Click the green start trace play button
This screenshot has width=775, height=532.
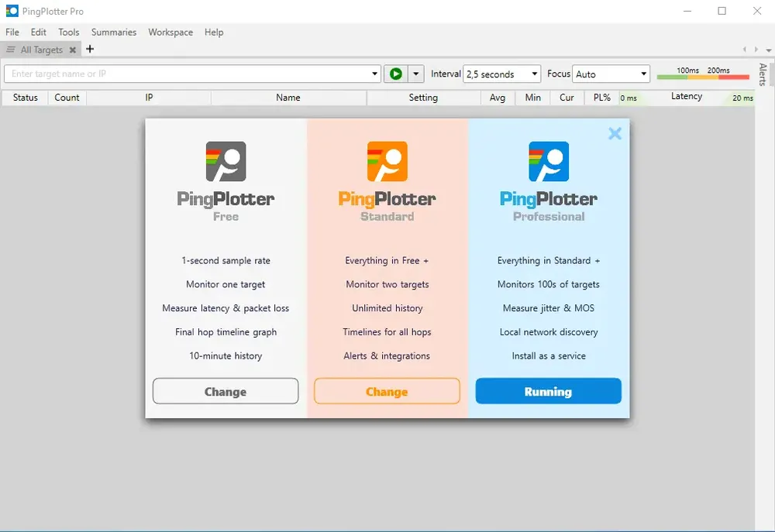pyautogui.click(x=396, y=74)
